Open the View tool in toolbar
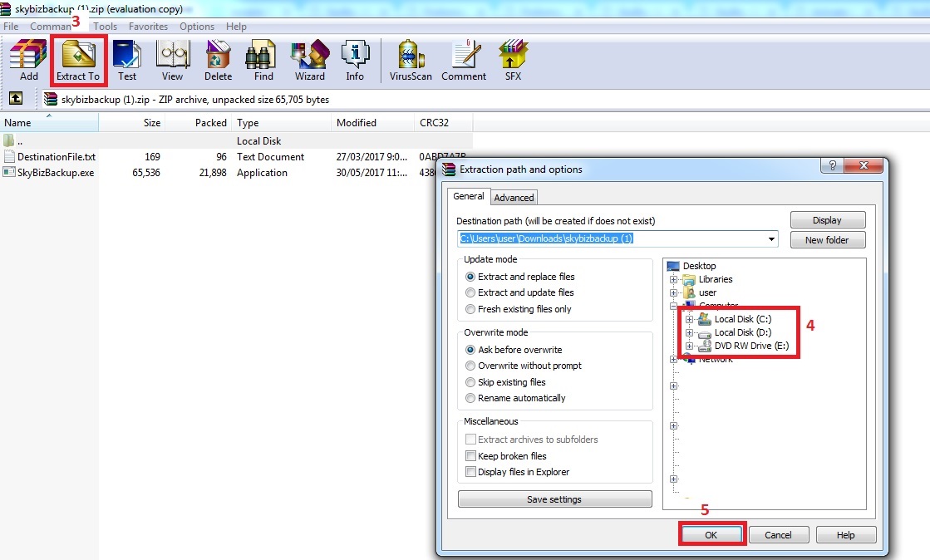 172,60
